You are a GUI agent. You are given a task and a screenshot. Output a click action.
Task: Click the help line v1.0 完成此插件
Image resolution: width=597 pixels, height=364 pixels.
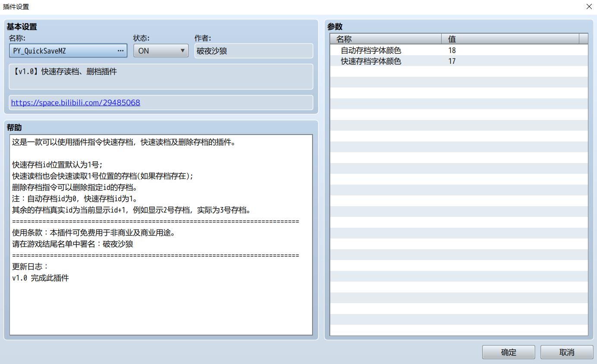coord(41,278)
